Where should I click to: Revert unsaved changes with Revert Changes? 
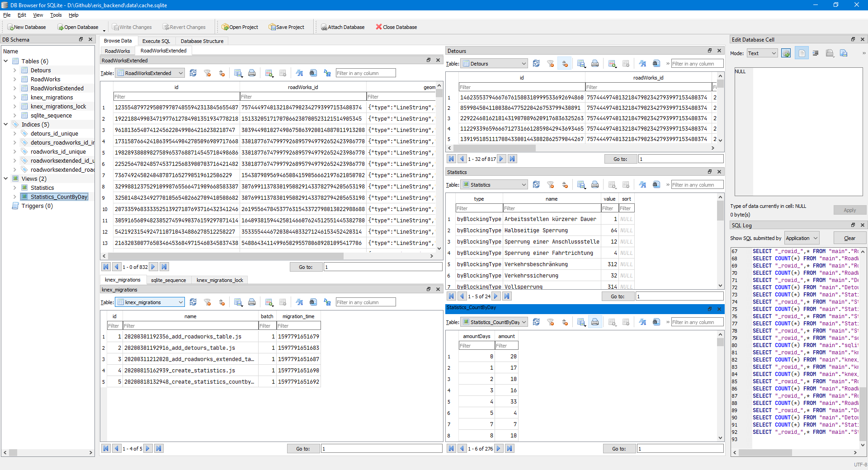[184, 27]
